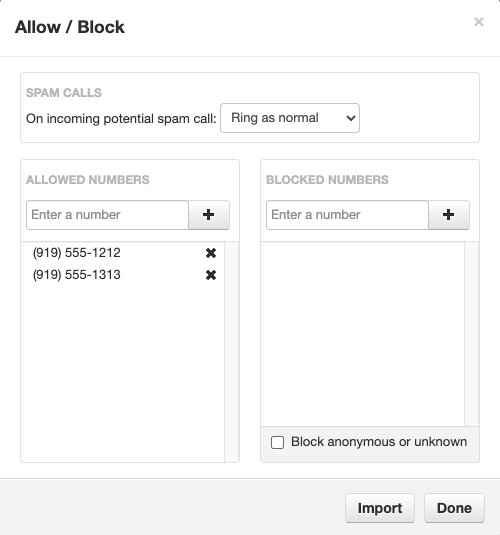Click the blocked numbers list scrollbar
Image resolution: width=500 pixels, height=535 pixels.
[x=472, y=334]
